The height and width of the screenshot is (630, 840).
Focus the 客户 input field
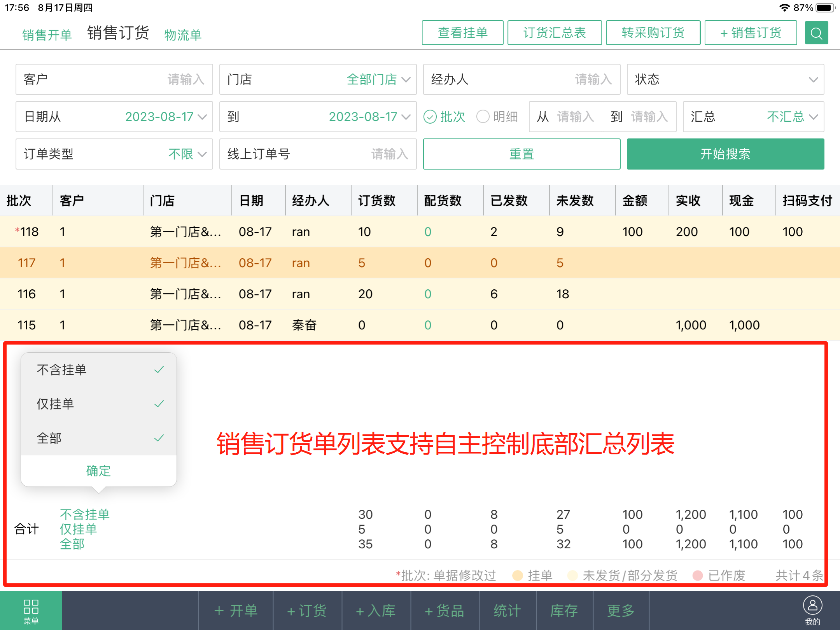point(114,79)
